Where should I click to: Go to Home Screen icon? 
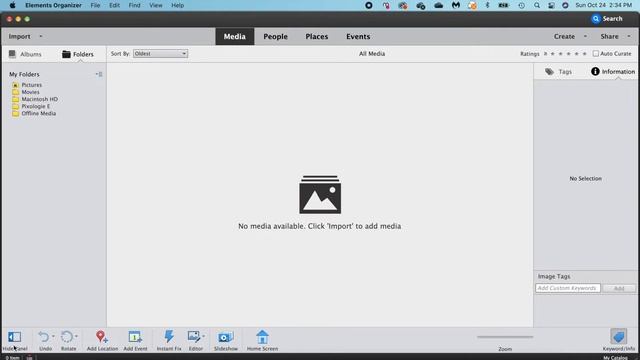click(262, 337)
